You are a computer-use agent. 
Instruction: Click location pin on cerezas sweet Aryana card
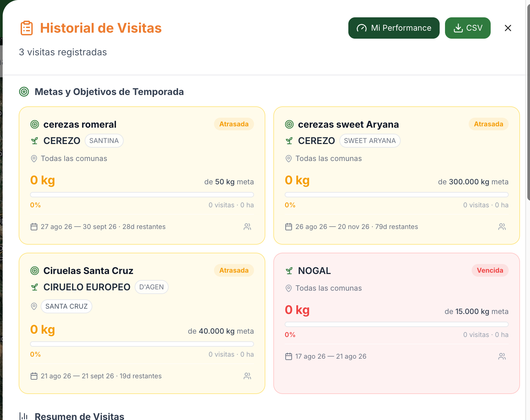point(289,159)
